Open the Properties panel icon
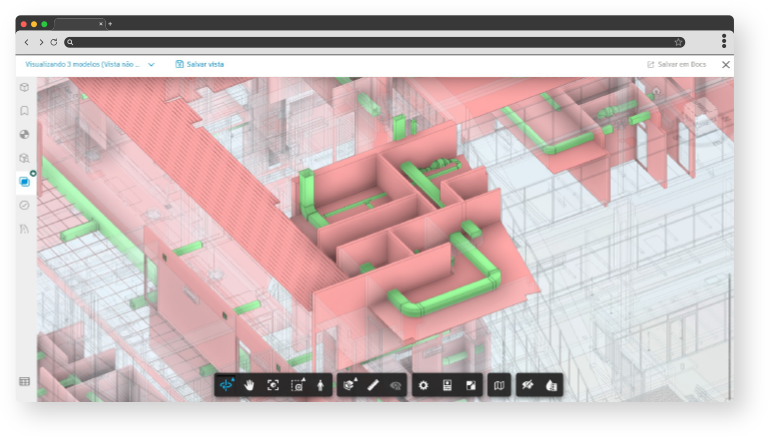The image size is (769, 437). tap(447, 385)
